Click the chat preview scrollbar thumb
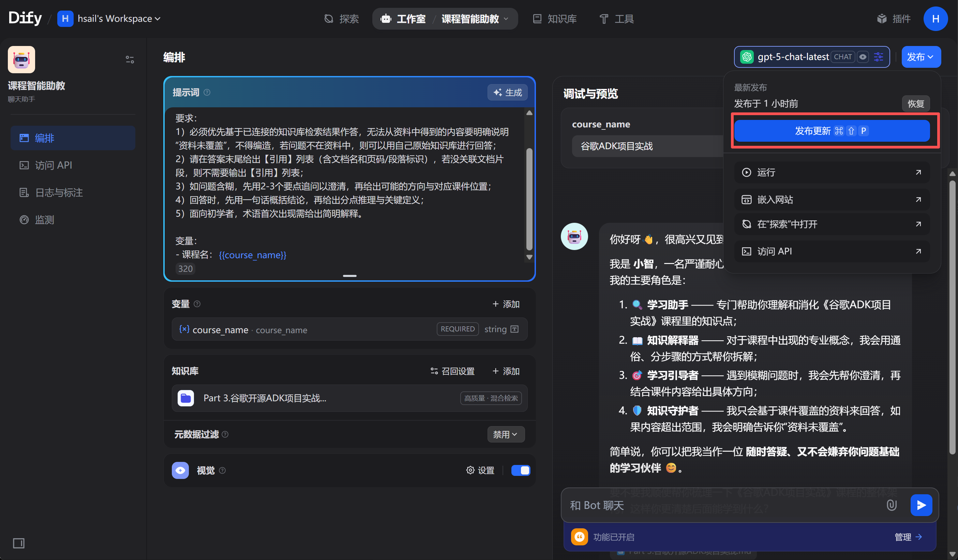 tap(952, 317)
